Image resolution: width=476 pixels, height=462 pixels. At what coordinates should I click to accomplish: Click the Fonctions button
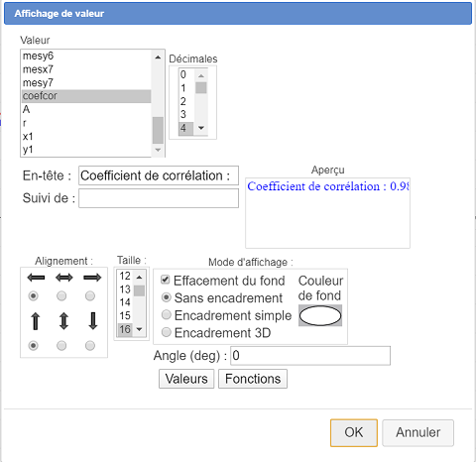(253, 379)
